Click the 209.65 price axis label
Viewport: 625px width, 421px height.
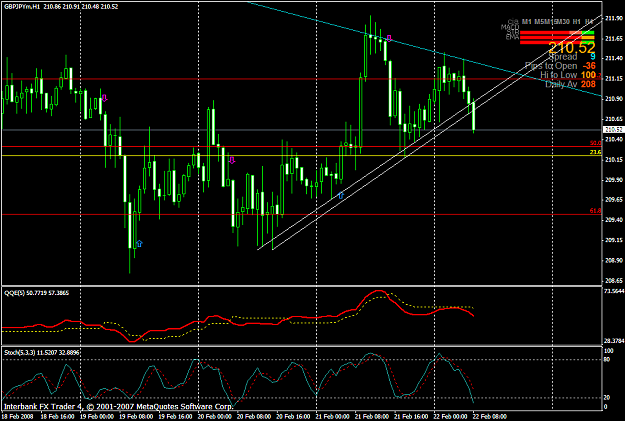tap(614, 199)
